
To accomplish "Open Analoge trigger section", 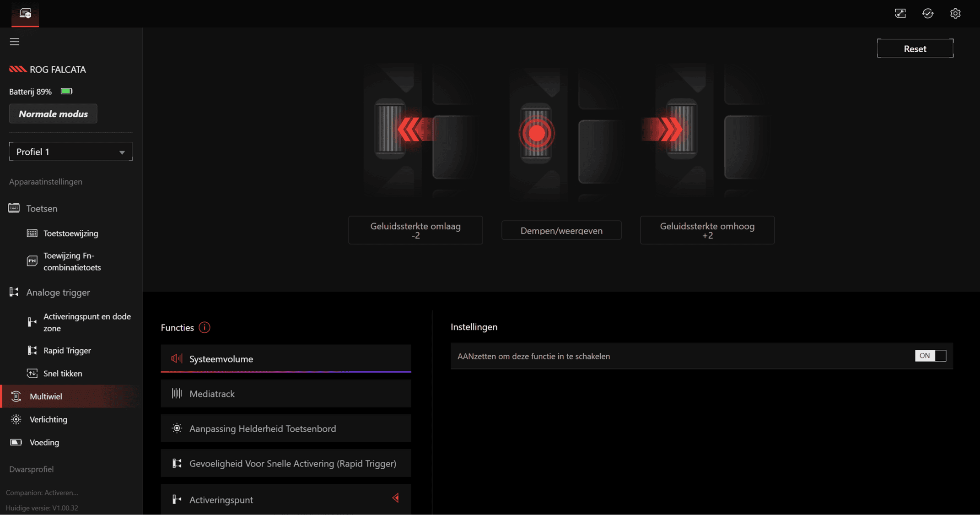I will 58,292.
